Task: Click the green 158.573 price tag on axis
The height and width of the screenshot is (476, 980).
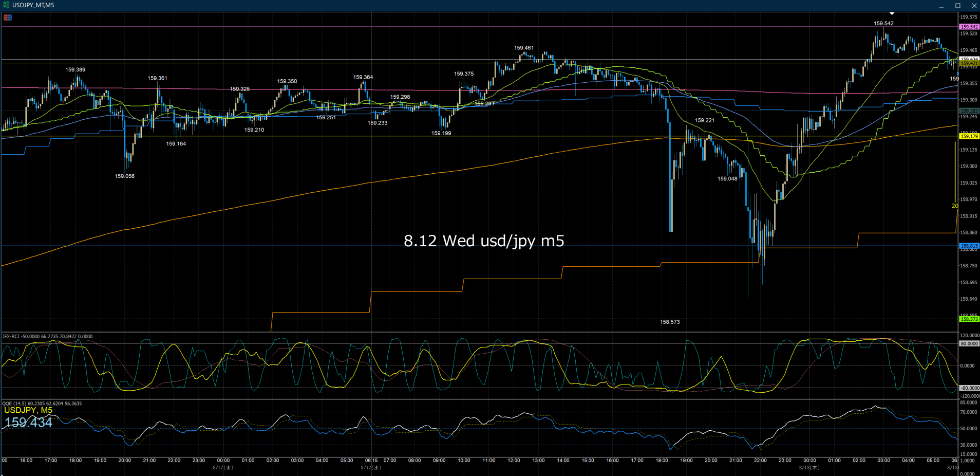Action: 969,319
